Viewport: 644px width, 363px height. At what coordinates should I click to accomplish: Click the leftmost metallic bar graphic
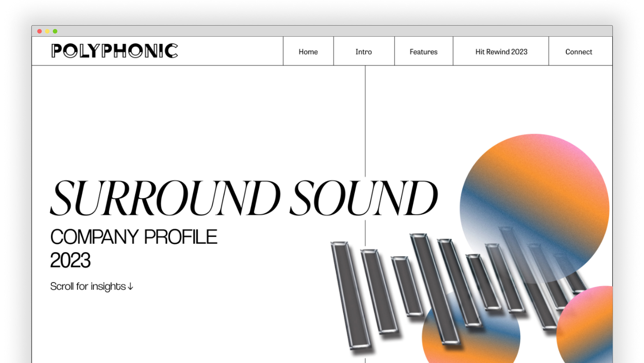350,295
